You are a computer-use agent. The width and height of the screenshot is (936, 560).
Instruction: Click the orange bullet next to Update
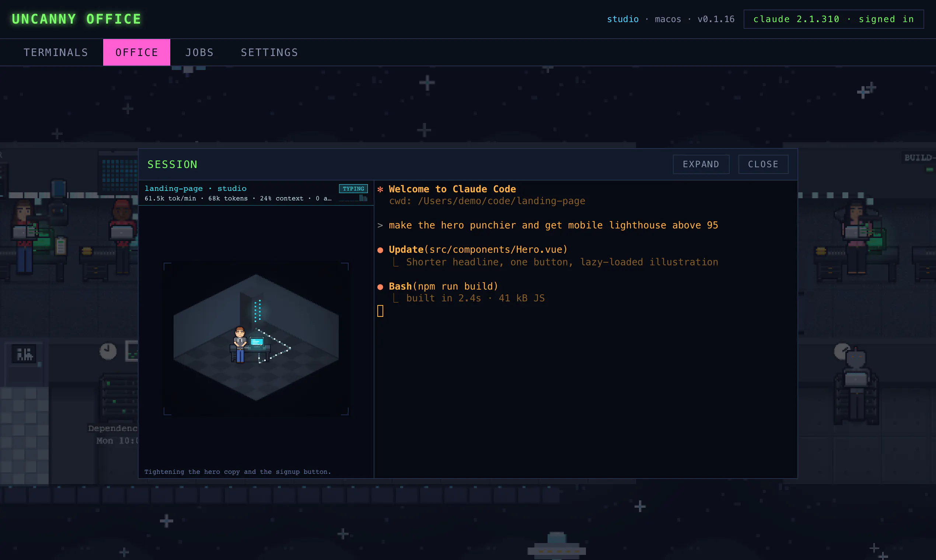click(x=380, y=250)
